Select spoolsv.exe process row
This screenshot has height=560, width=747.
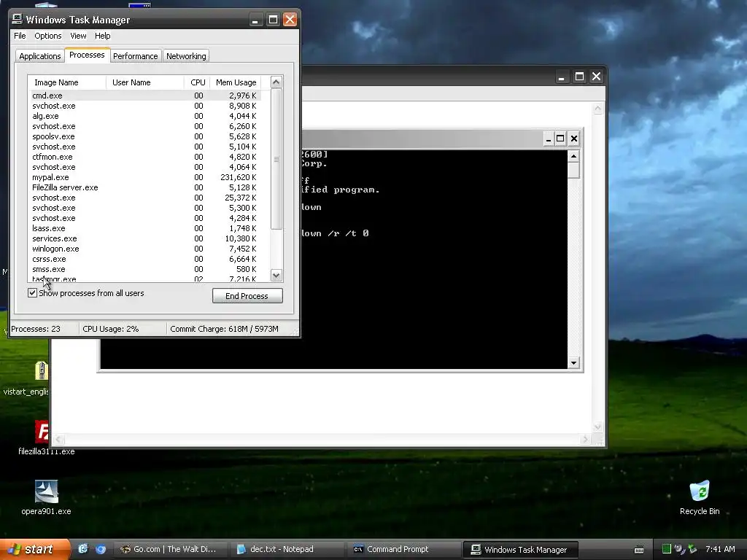pos(145,136)
